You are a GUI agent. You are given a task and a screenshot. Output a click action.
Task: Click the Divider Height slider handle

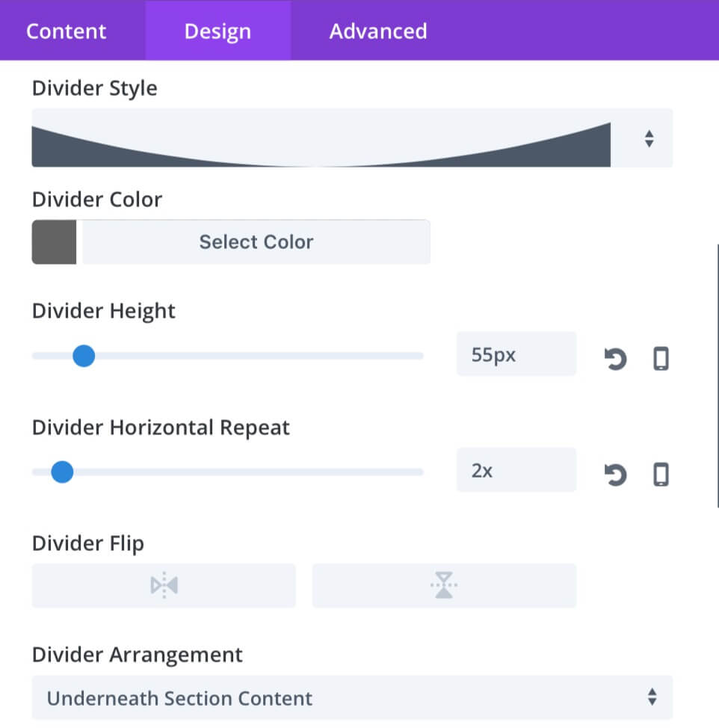point(84,356)
